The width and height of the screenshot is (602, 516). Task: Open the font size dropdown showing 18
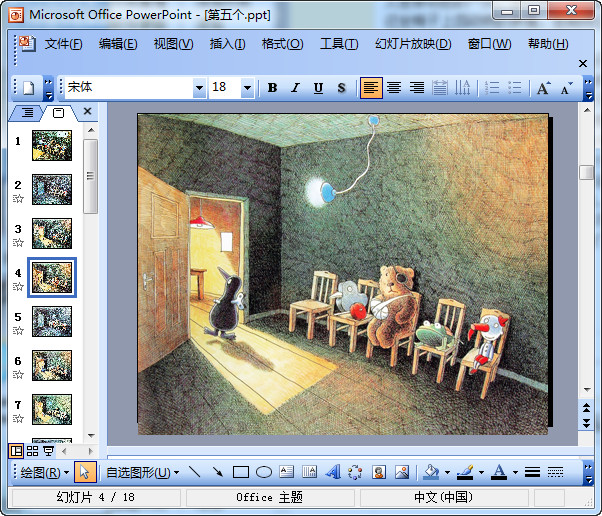[x=248, y=88]
